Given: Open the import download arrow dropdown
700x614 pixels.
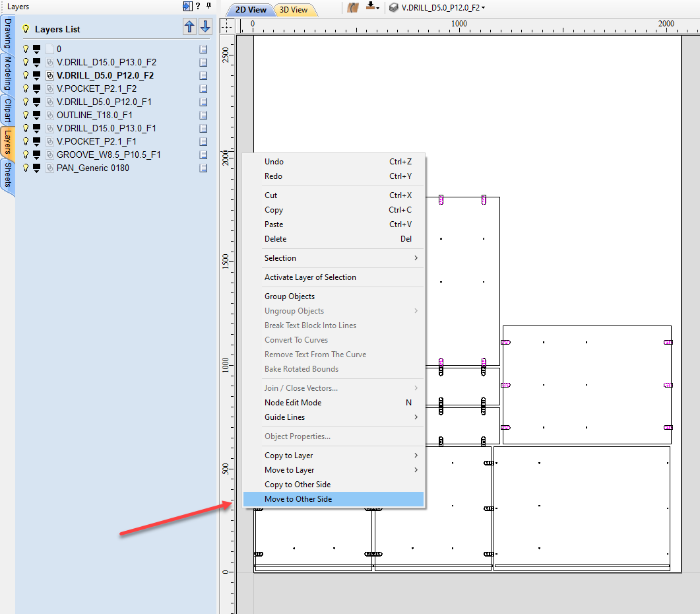Looking at the screenshot, I should coord(372,7).
